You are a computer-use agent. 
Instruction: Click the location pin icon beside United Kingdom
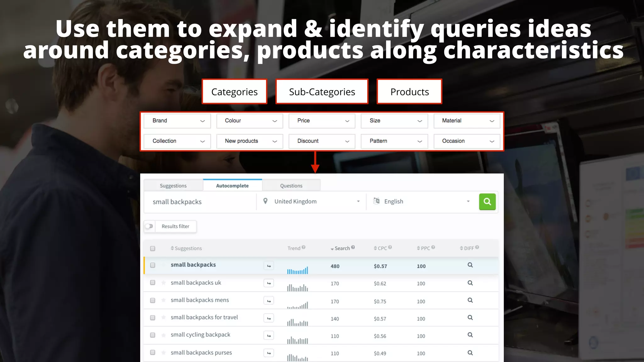click(x=265, y=201)
